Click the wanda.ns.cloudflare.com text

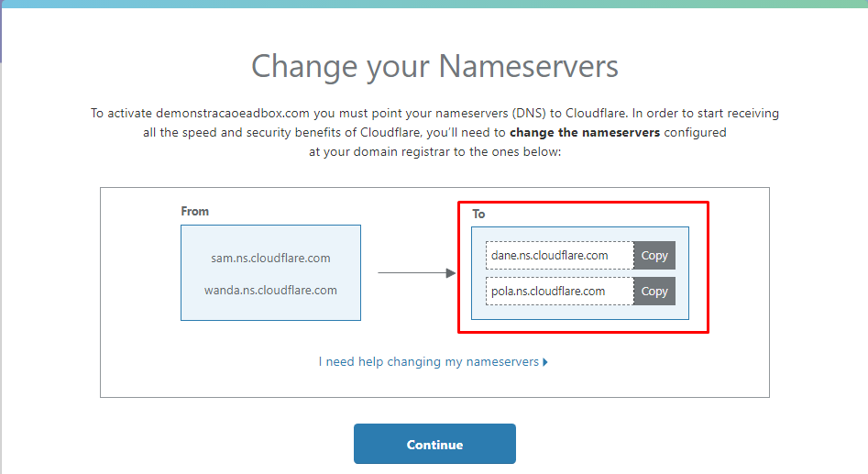270,290
